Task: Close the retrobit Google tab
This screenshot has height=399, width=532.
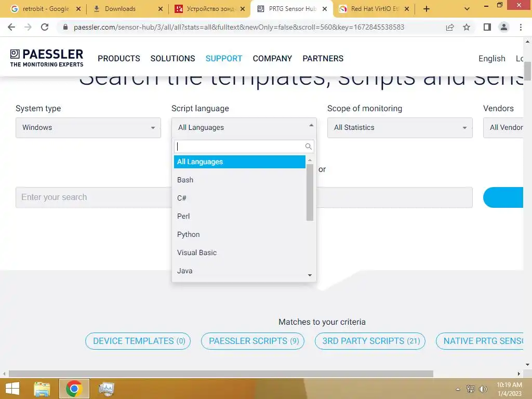Action: click(78, 9)
